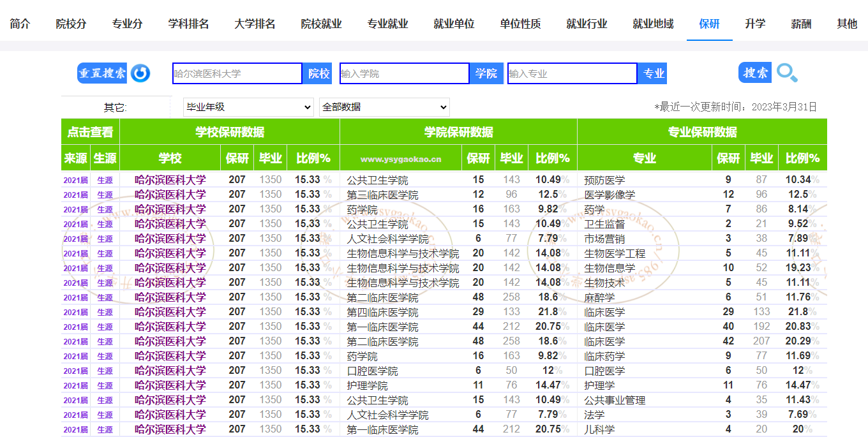The width and height of the screenshot is (868, 437).
Task: Click 第四临床医学院 college cell
Action: [x=383, y=313]
